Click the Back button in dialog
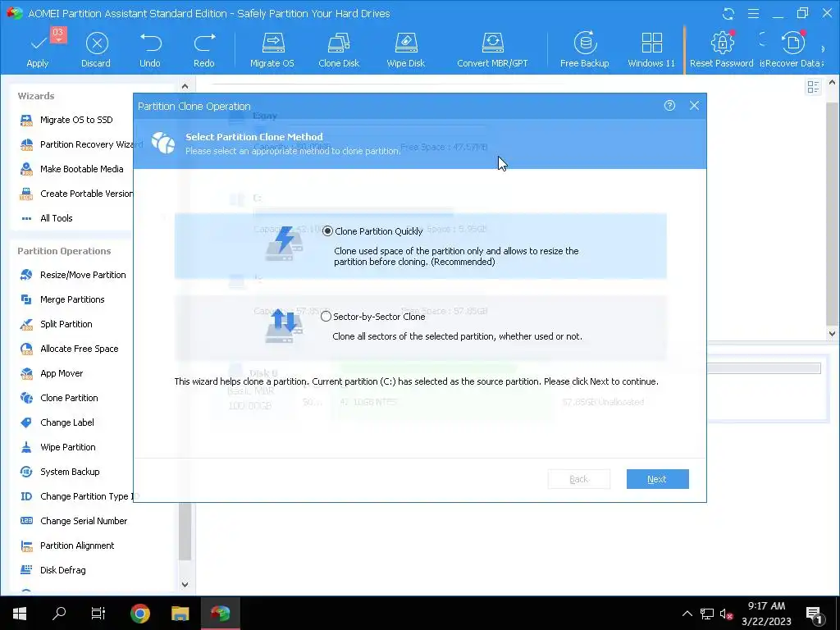 [x=578, y=479]
